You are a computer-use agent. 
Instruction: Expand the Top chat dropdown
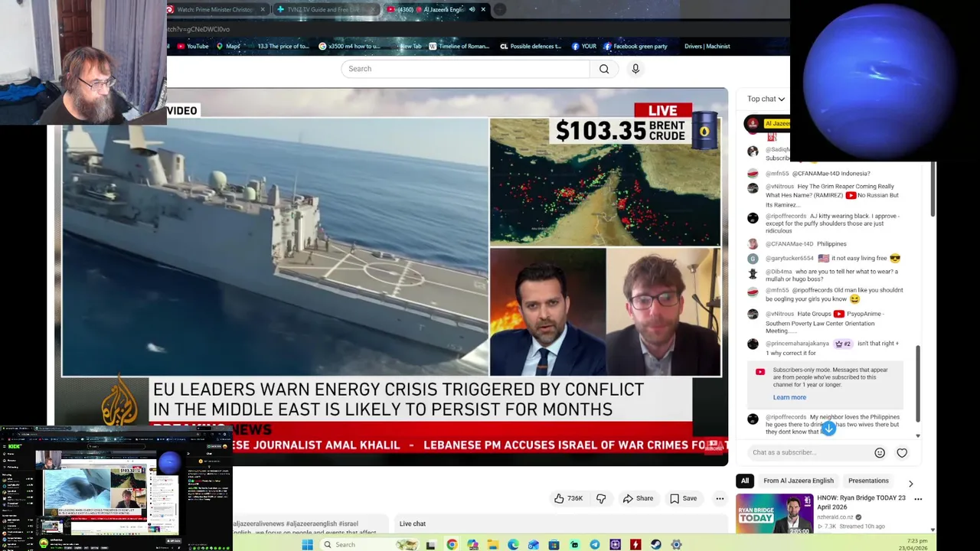click(x=766, y=99)
